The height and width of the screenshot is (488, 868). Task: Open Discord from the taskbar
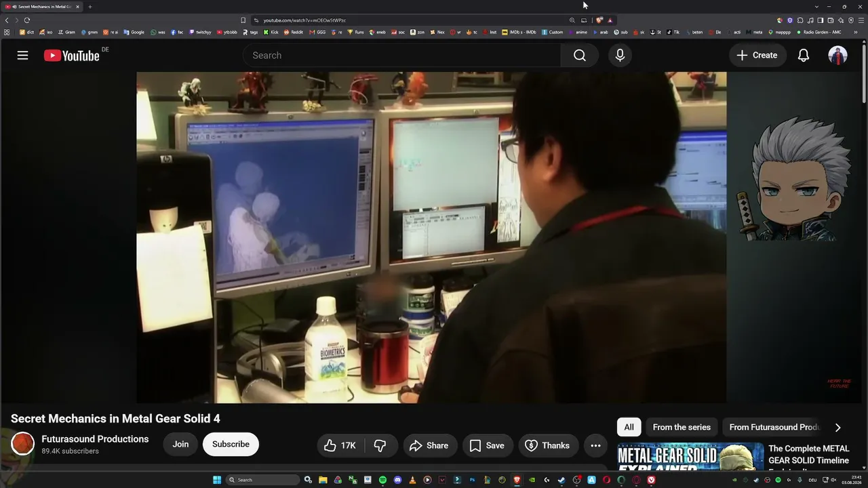pyautogui.click(x=397, y=480)
